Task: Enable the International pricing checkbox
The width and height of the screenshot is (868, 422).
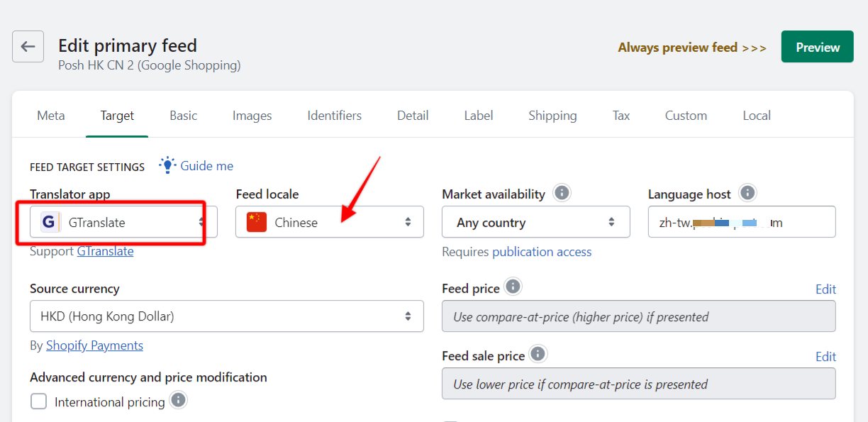Action: click(x=39, y=402)
